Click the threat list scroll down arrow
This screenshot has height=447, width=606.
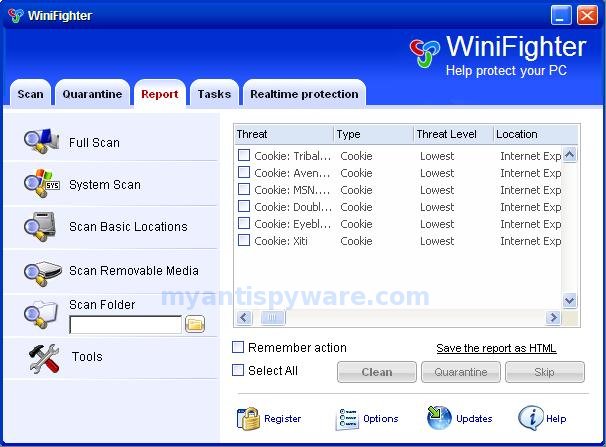(x=570, y=300)
